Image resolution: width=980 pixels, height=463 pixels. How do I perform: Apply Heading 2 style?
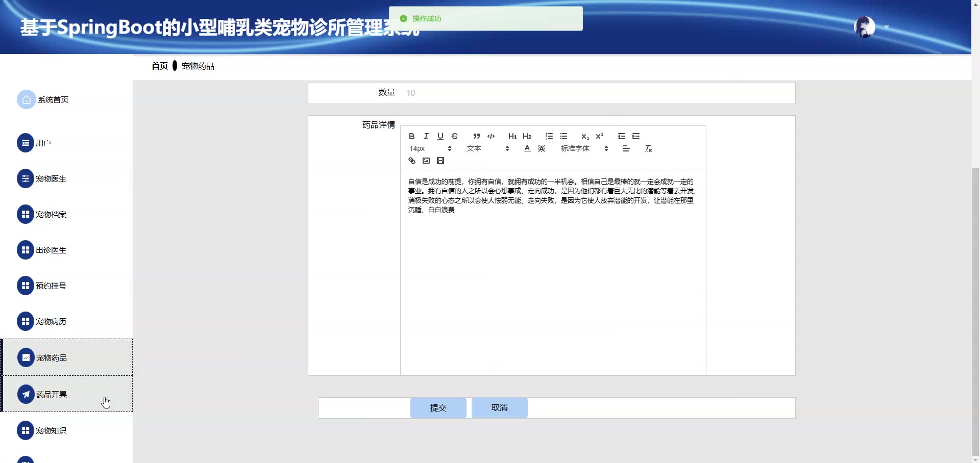527,136
